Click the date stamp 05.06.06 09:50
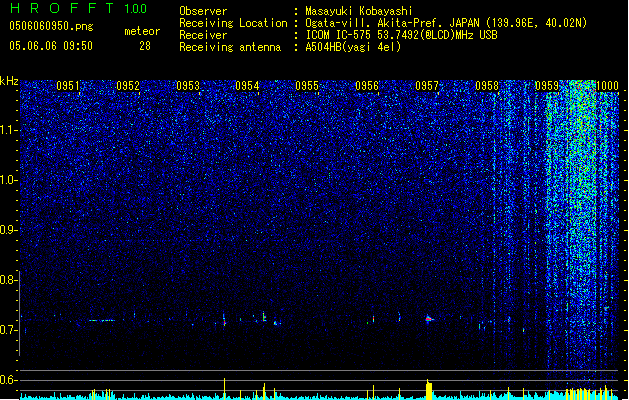 pyautogui.click(x=51, y=46)
